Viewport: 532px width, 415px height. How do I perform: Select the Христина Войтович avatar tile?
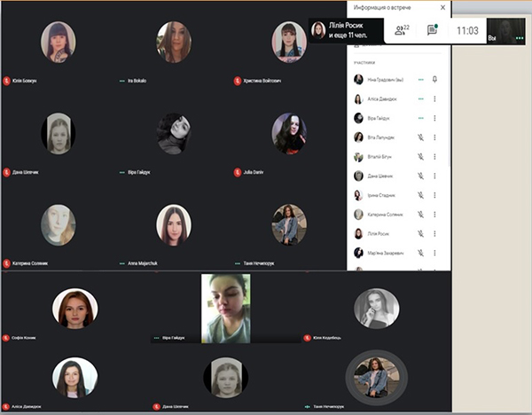[x=289, y=42]
